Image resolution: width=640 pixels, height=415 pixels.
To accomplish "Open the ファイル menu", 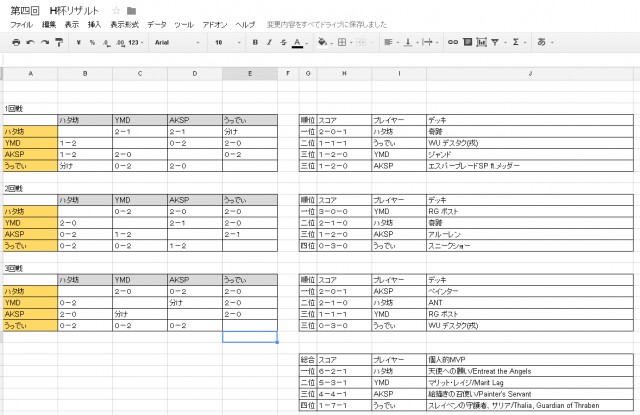I will pos(21,25).
